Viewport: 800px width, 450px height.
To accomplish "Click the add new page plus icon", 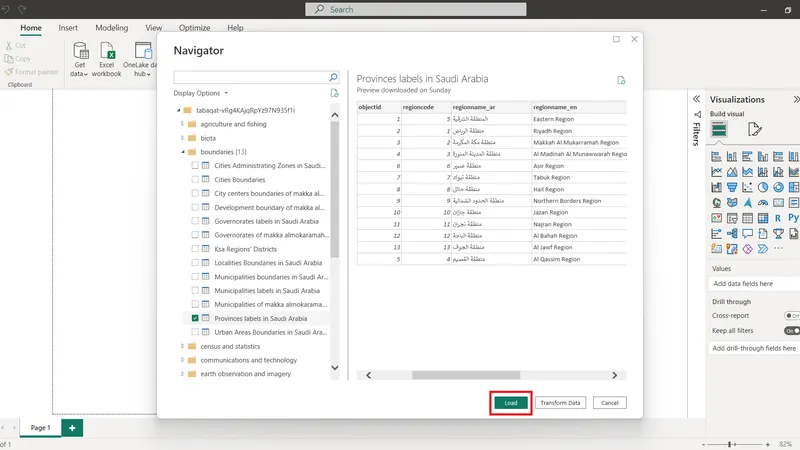I will pyautogui.click(x=72, y=427).
